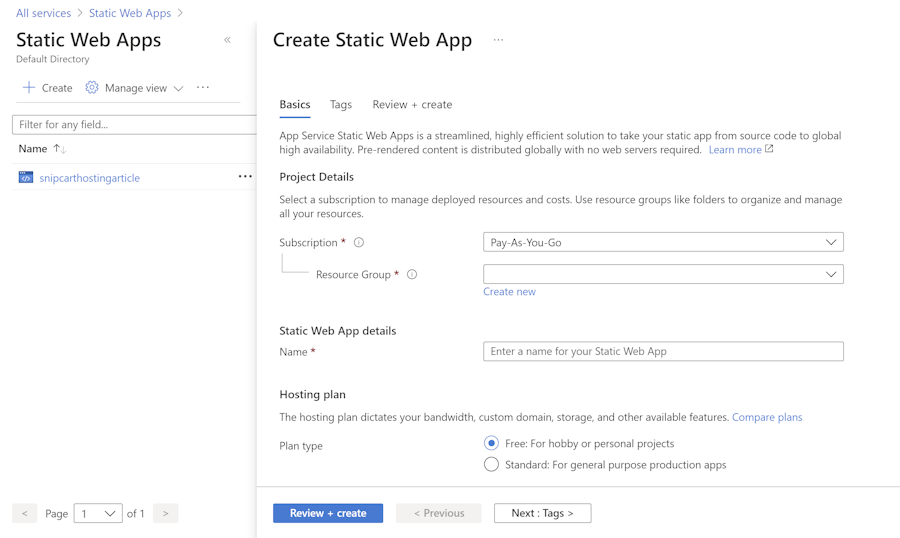Switch to the Basics tab
Viewport: 900px width, 538px height.
click(x=295, y=104)
